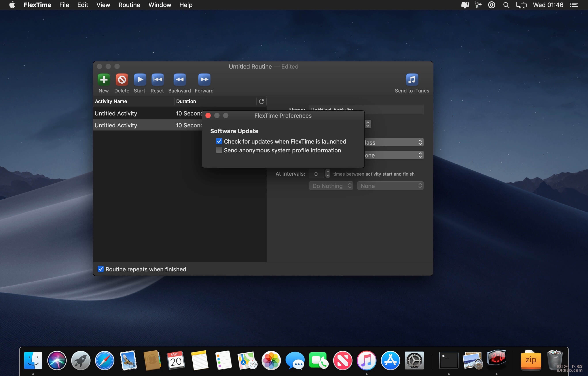Open Messages from the Dock
The width and height of the screenshot is (588, 376).
[x=295, y=360]
